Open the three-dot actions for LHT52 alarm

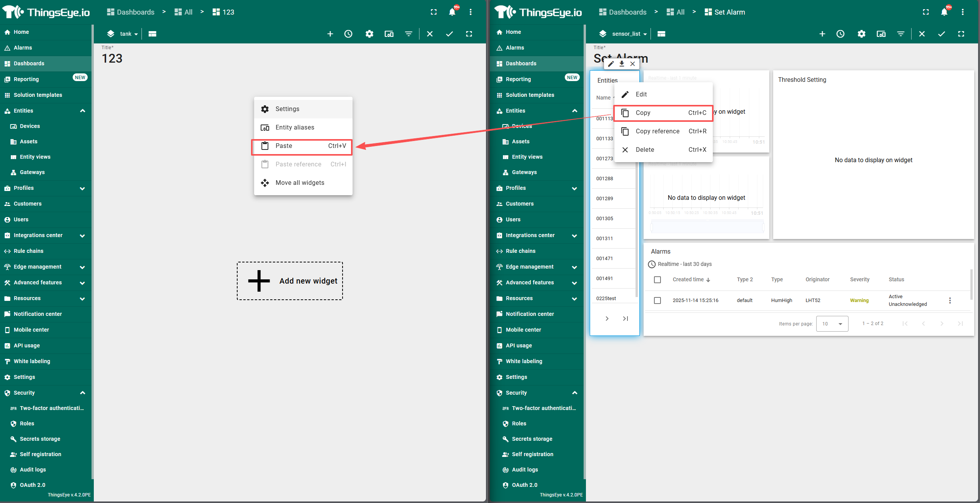[x=950, y=300]
